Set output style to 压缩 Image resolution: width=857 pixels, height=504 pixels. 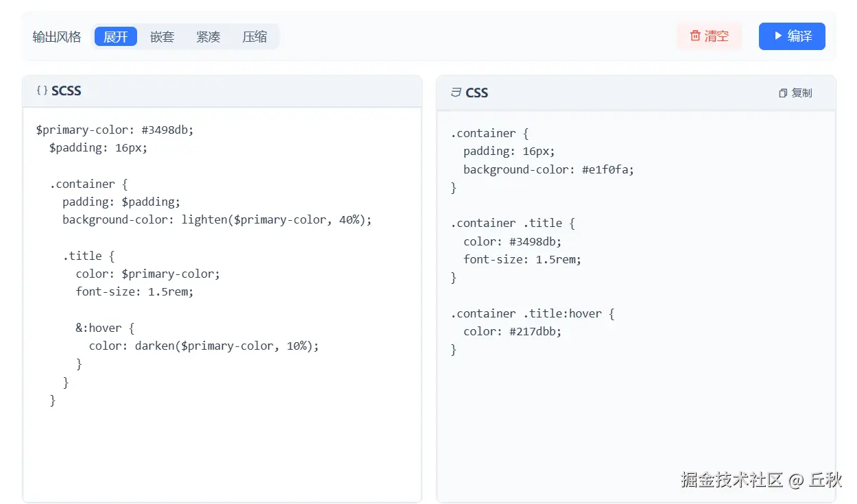pyautogui.click(x=254, y=36)
